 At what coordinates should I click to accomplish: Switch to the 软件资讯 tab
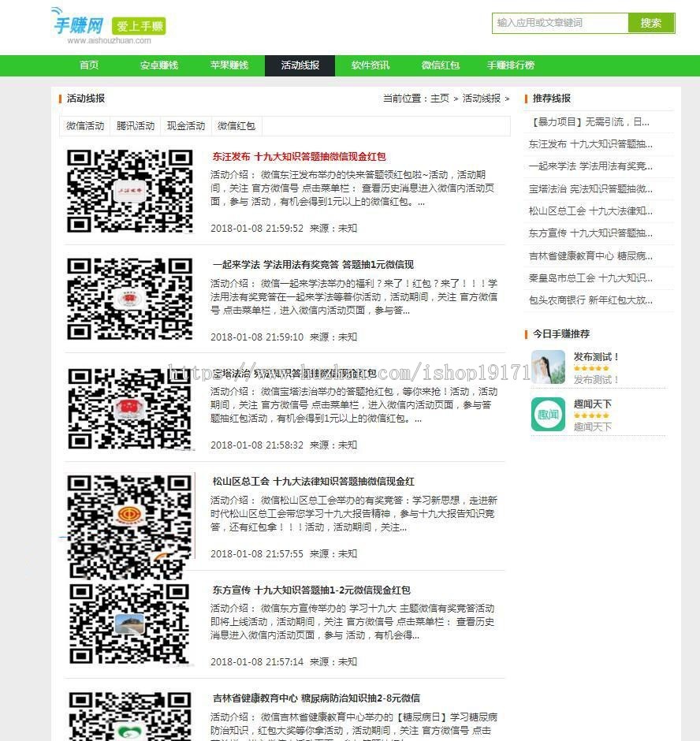(370, 65)
